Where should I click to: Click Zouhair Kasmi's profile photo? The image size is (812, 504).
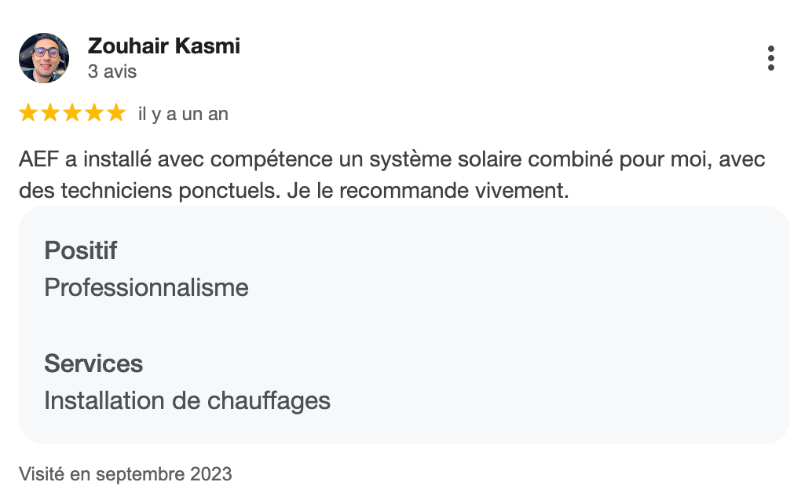[x=44, y=58]
